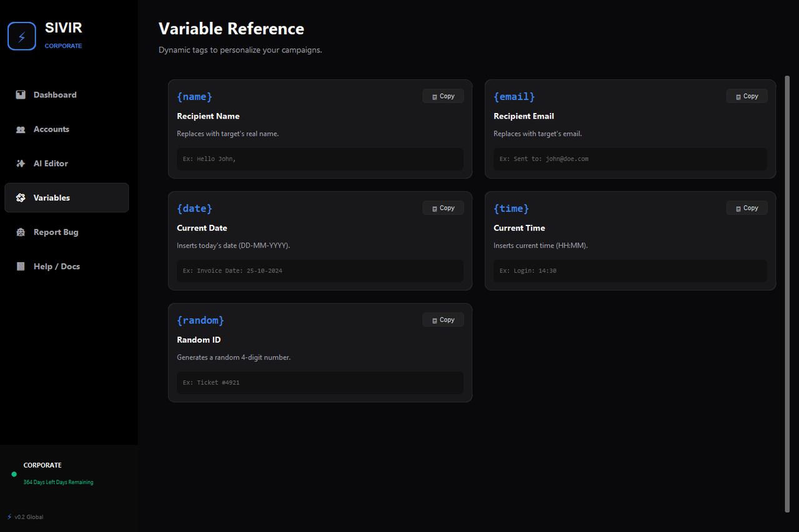Click the Dashboard sidebar icon
This screenshot has height=532, width=799.
pos(21,95)
